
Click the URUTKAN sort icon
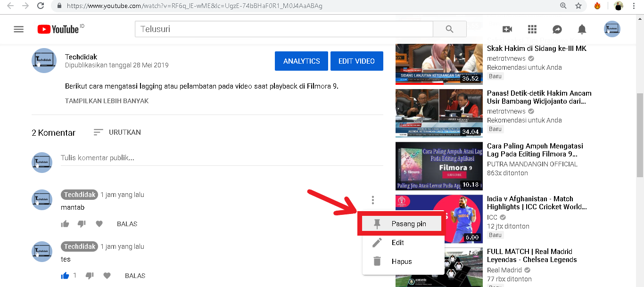(98, 132)
